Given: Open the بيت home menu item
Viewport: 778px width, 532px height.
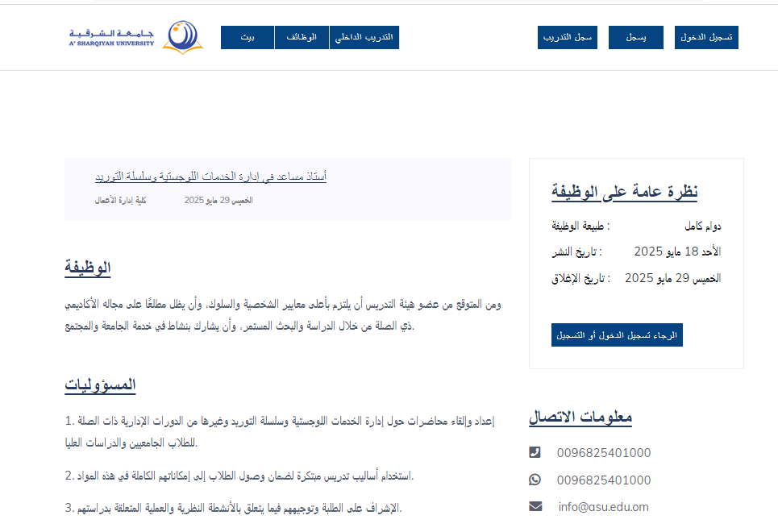Looking at the screenshot, I should click(x=248, y=37).
